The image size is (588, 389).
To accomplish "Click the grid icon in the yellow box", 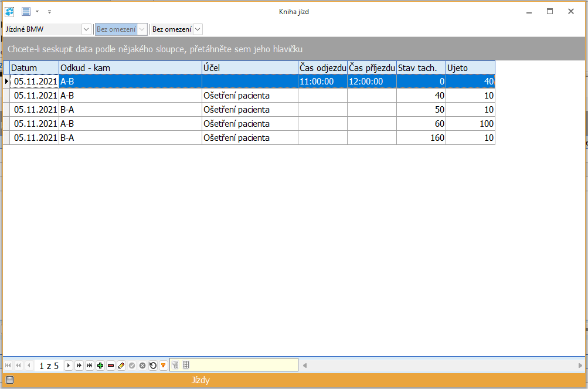I will point(186,364).
